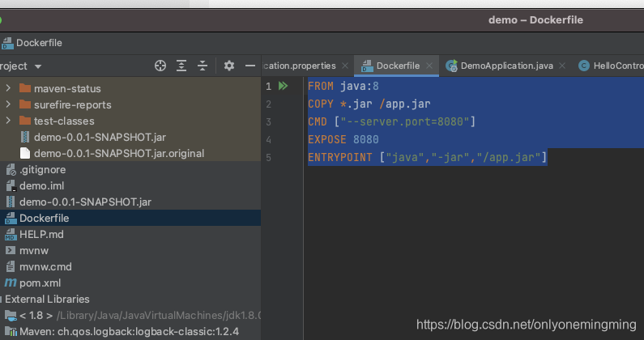Click Dockerfile breadcrumb label
Screen dimensions: 644x340
(x=39, y=43)
